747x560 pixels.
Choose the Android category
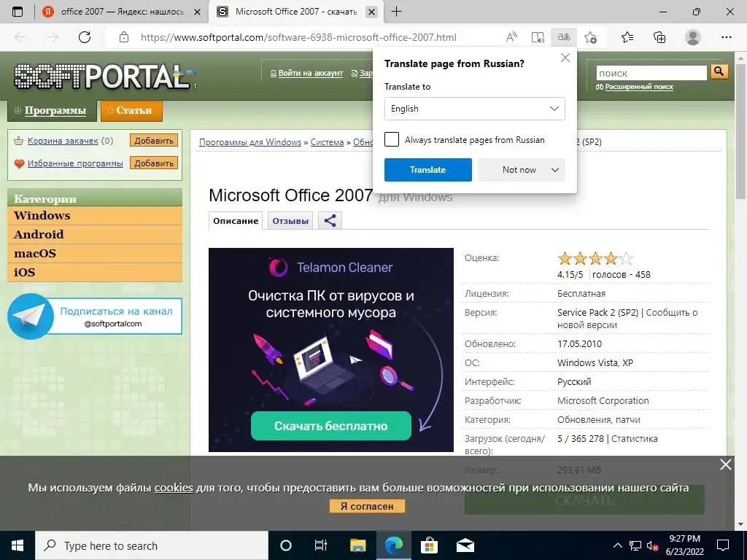[95, 235]
